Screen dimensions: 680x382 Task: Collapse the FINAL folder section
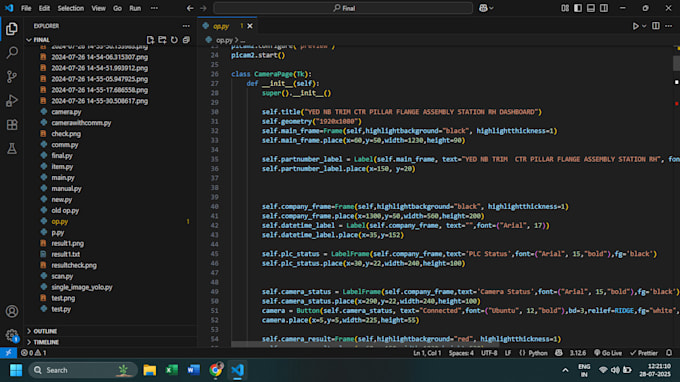(111, 40)
